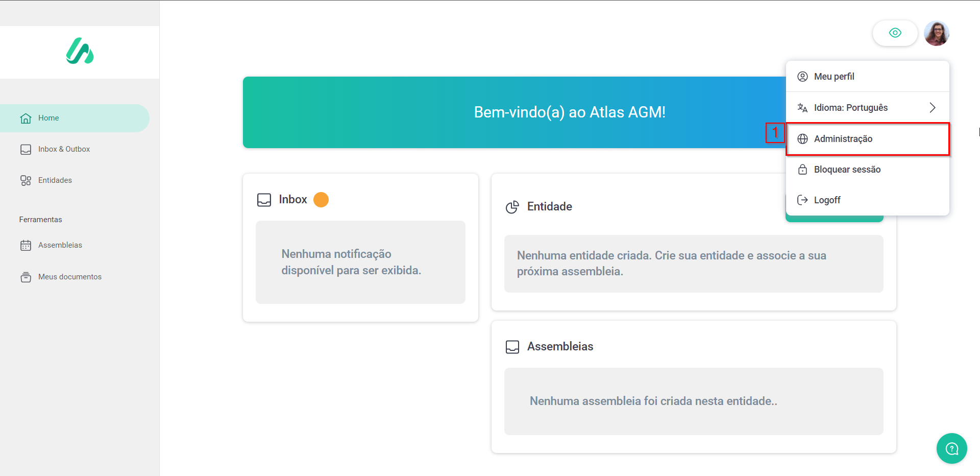Image resolution: width=980 pixels, height=476 pixels.
Task: Click the lock icon beside Bloquear sessão
Action: (802, 170)
